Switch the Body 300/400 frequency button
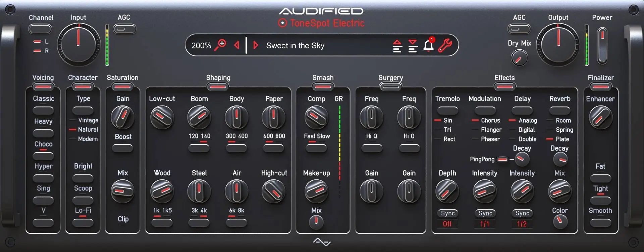 pos(236,148)
